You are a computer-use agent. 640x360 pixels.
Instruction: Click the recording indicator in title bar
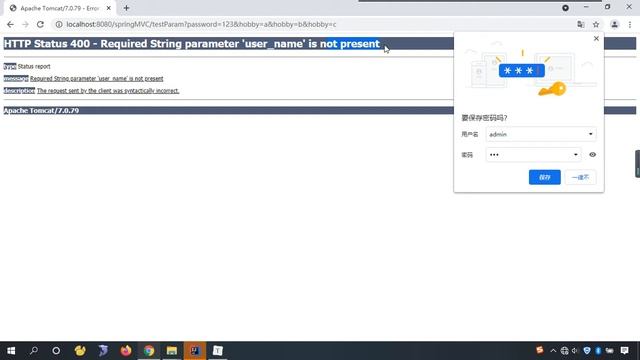(565, 8)
